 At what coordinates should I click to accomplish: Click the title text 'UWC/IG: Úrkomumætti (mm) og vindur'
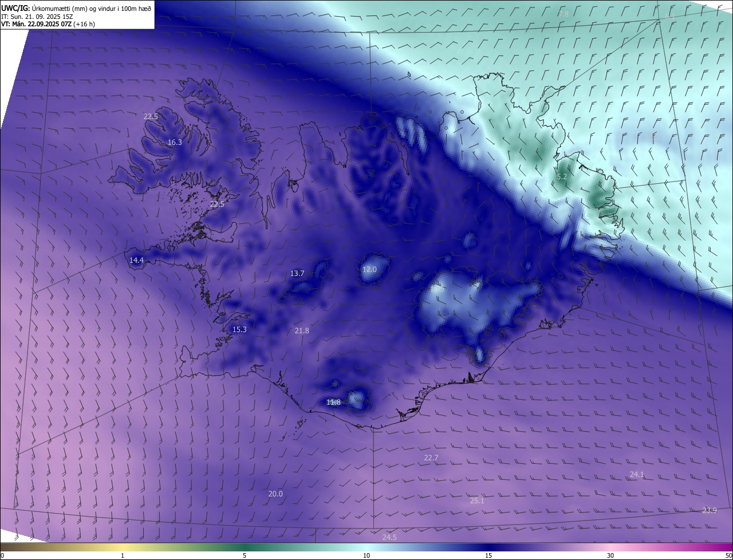pyautogui.click(x=58, y=8)
